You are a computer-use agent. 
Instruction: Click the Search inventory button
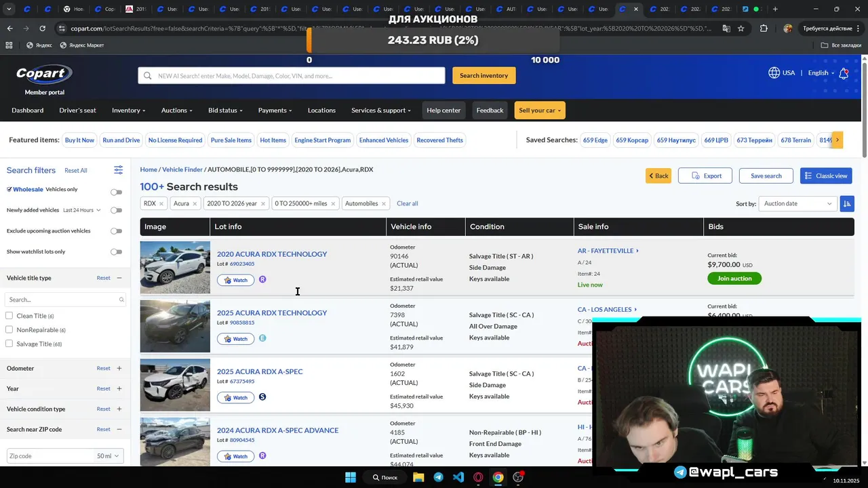click(484, 75)
